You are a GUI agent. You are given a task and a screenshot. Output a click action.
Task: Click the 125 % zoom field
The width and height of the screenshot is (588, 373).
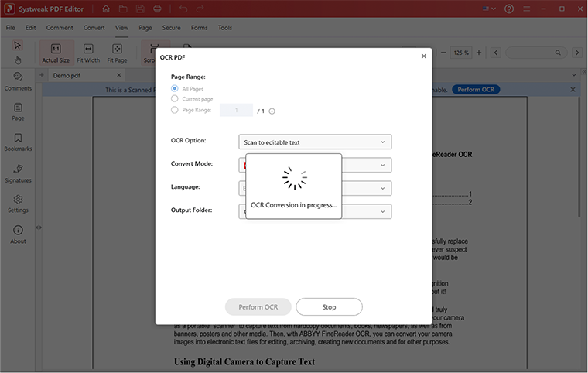461,53
